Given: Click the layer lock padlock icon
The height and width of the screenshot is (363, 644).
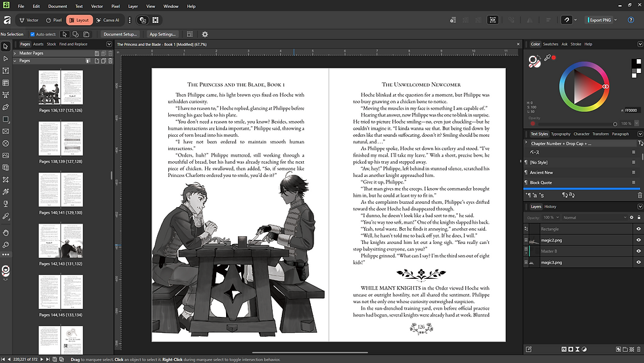Looking at the screenshot, I should pyautogui.click(x=639, y=218).
